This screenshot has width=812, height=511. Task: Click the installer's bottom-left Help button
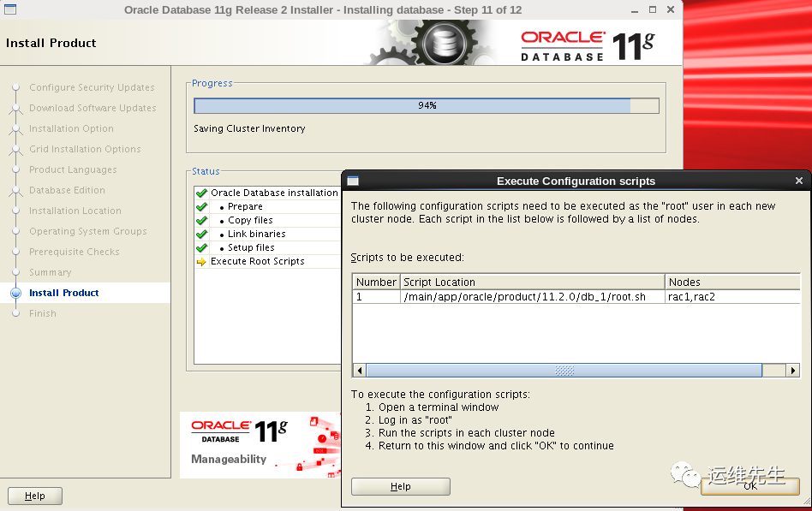[x=35, y=496]
